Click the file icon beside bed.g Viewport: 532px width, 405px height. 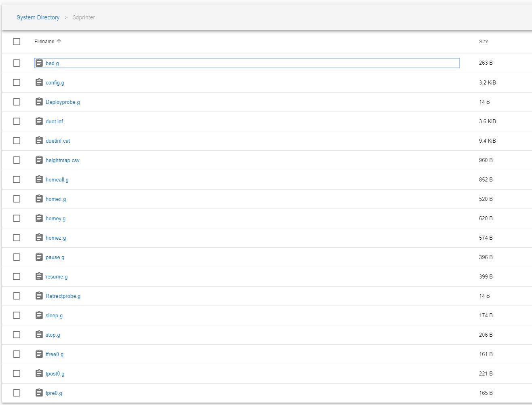pyautogui.click(x=39, y=63)
